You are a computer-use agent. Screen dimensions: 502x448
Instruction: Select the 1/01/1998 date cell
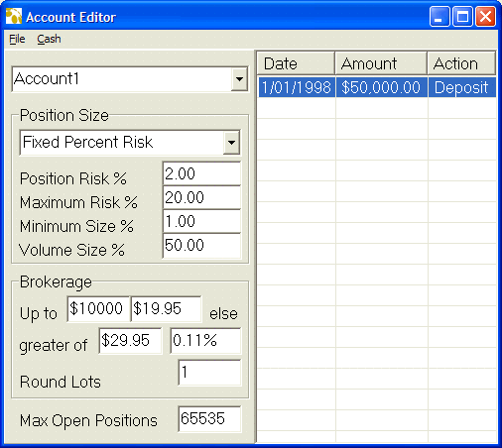click(297, 87)
